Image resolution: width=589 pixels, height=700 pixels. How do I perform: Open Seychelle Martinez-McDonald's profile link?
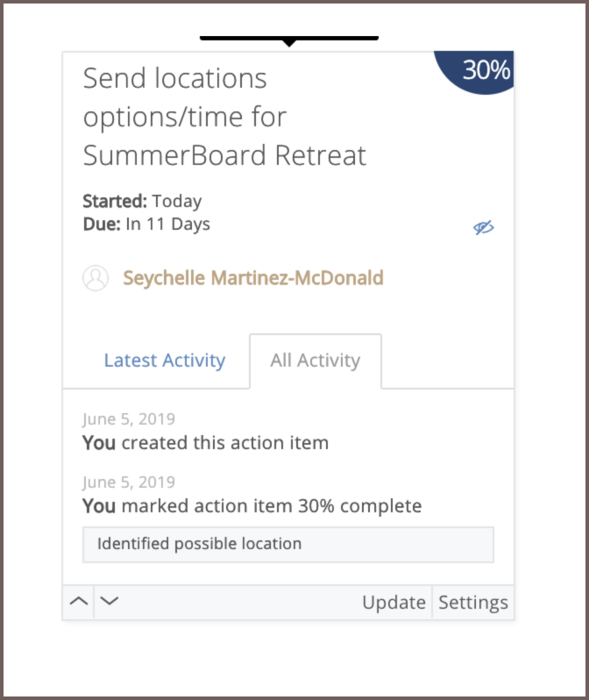[x=253, y=278]
